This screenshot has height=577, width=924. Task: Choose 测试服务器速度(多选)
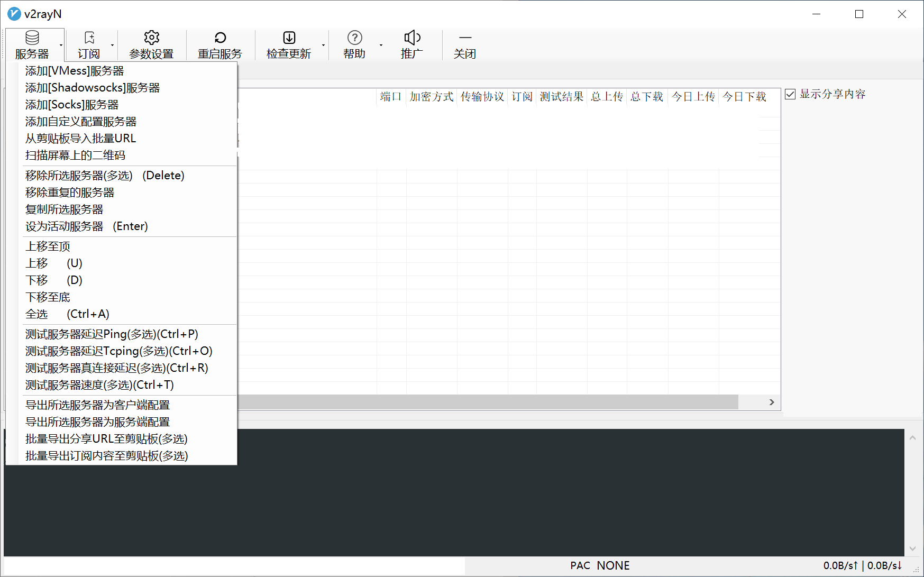127,385
